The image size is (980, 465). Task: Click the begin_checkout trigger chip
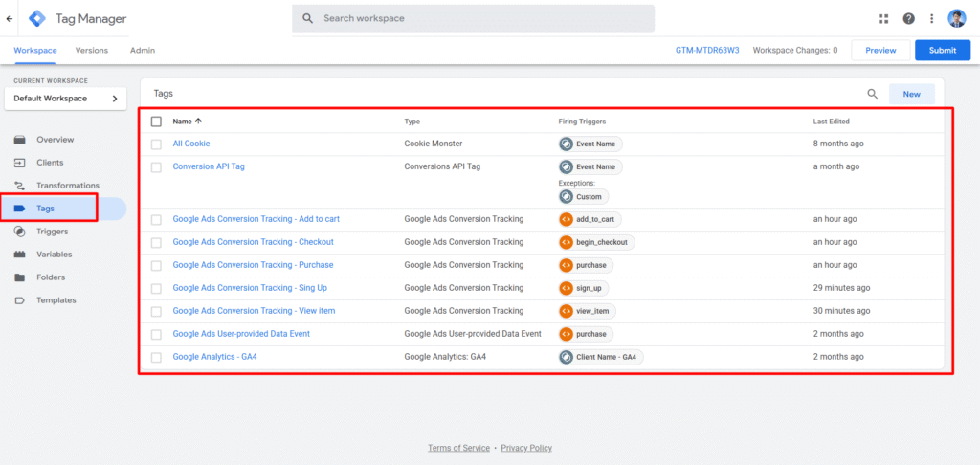point(596,242)
